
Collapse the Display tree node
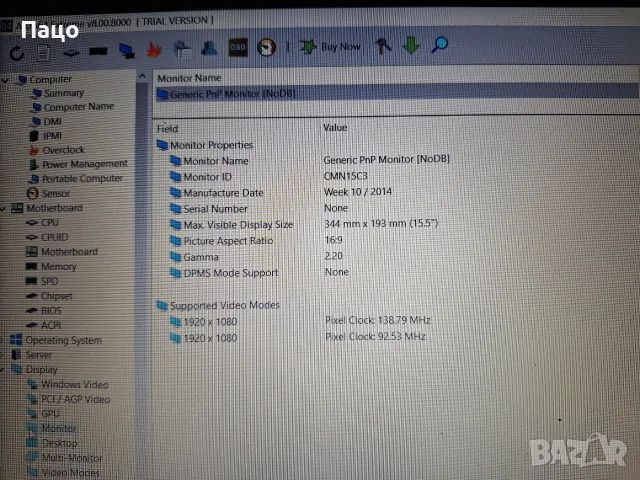(x=2, y=370)
